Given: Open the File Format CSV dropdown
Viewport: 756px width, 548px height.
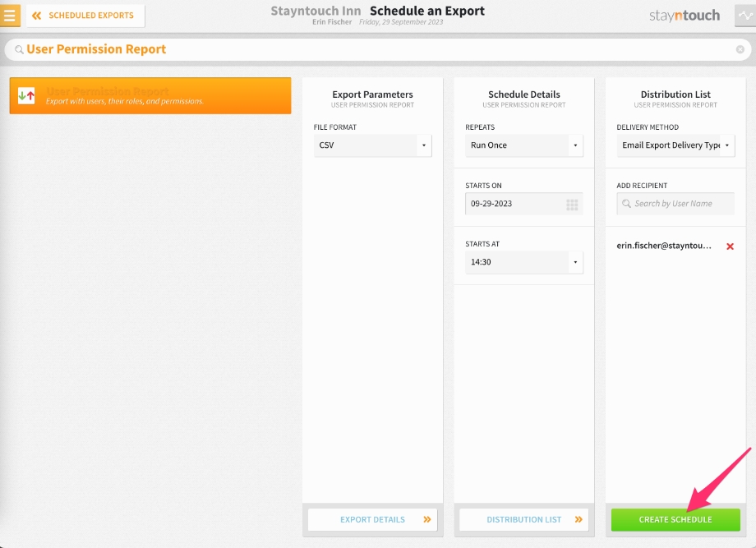Looking at the screenshot, I should click(373, 145).
